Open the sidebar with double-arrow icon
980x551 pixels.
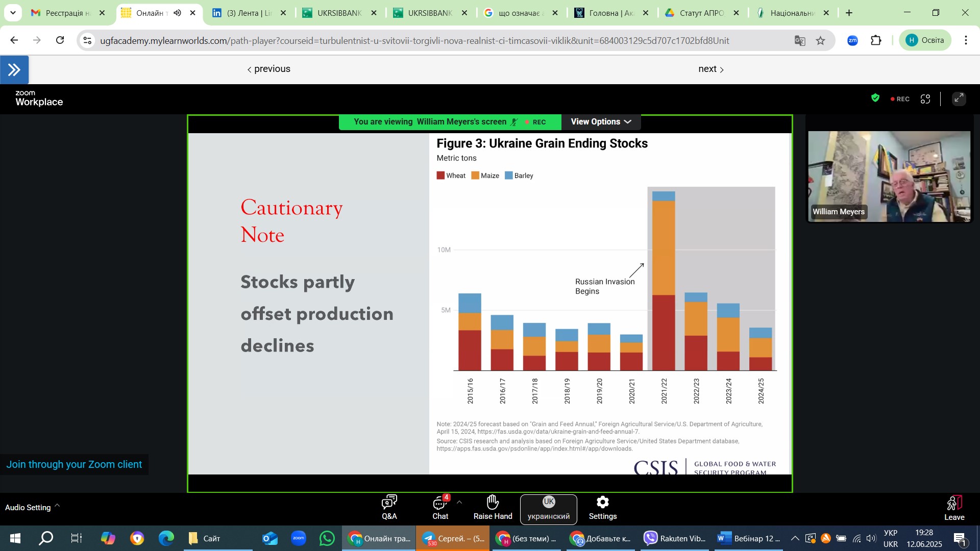(x=14, y=70)
